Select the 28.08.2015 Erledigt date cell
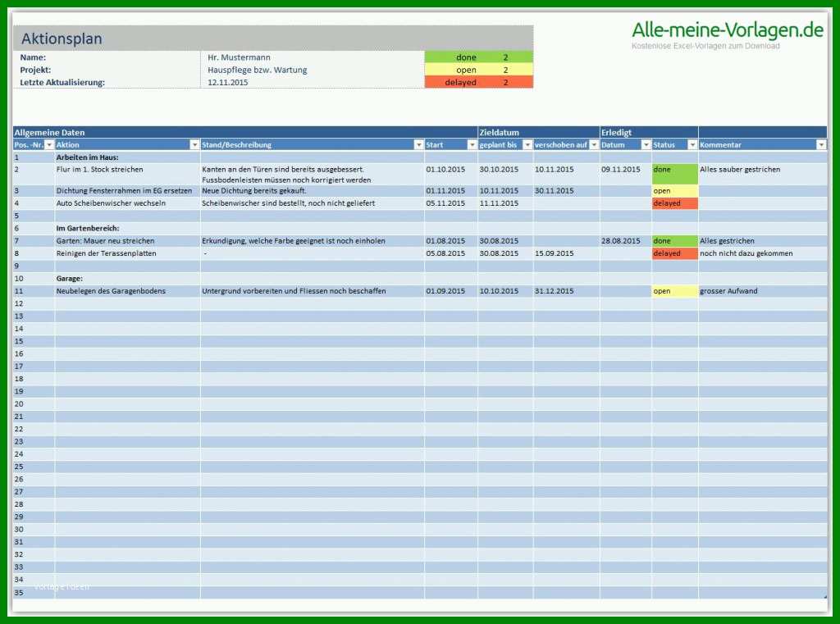 pos(626,241)
